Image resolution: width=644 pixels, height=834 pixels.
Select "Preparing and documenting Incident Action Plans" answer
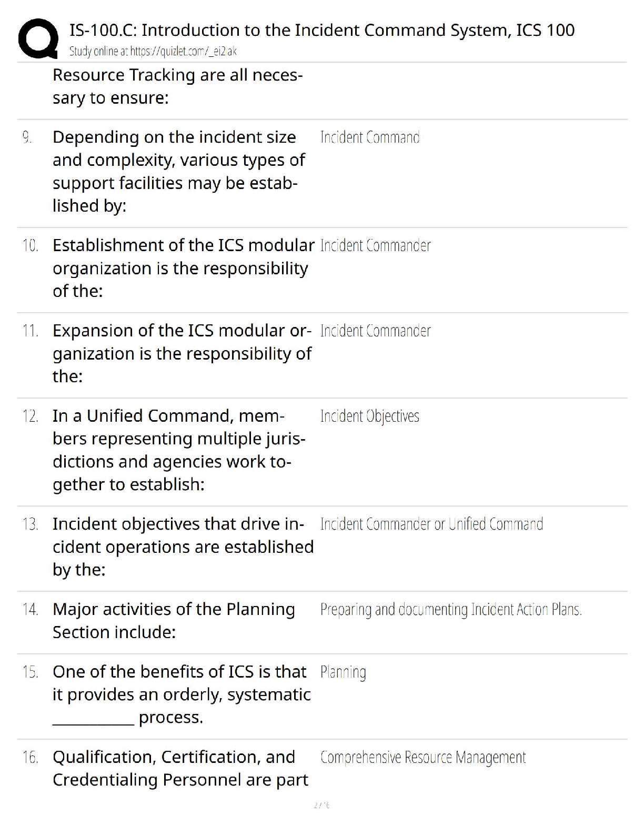pos(451,610)
